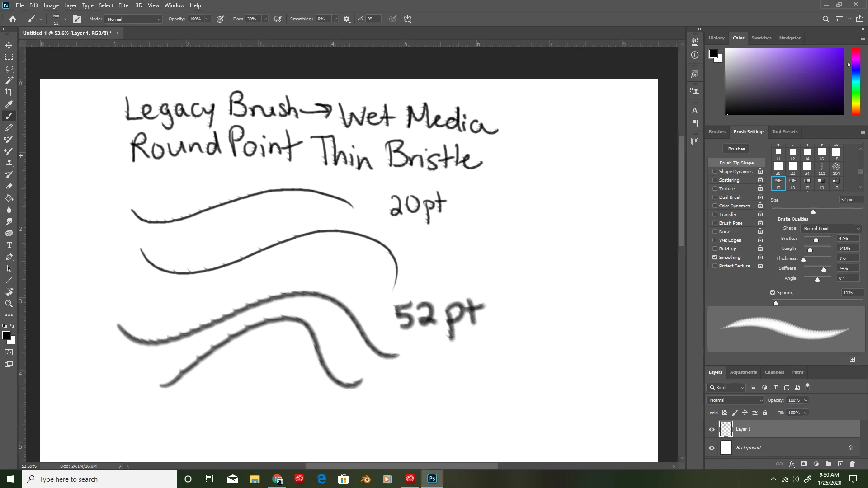Open the smoothing options gear icon
868x488 pixels.
[347, 19]
